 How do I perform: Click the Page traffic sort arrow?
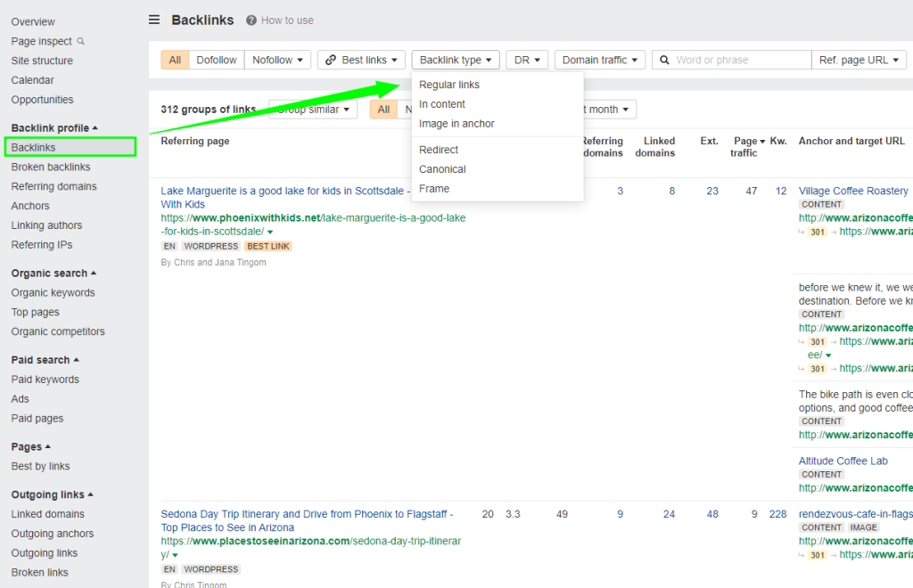point(763,141)
